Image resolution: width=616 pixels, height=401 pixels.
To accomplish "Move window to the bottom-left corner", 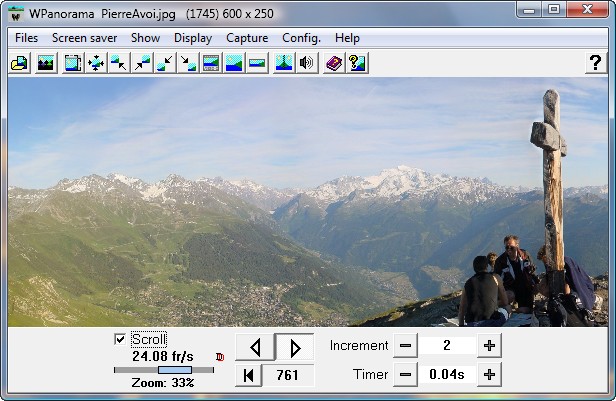I will 165,63.
